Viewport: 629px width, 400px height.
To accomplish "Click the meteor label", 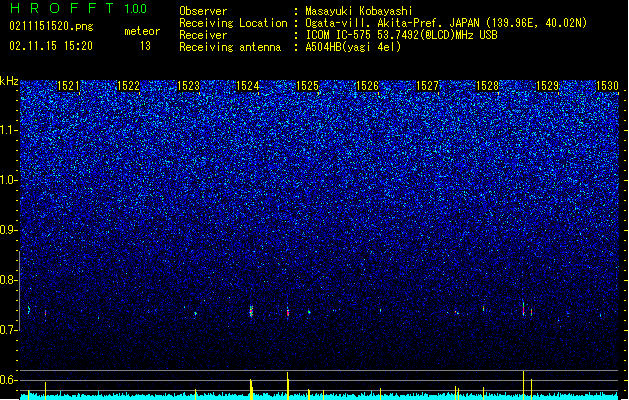I will (142, 31).
